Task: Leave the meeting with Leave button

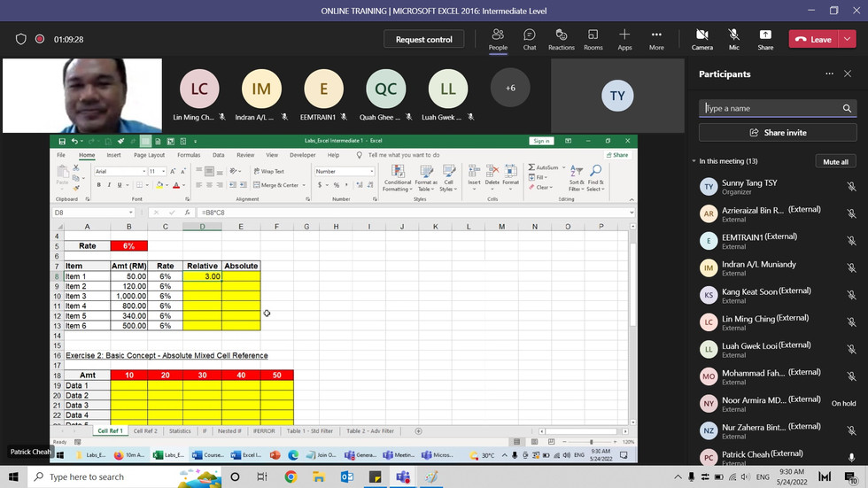Action: point(814,39)
